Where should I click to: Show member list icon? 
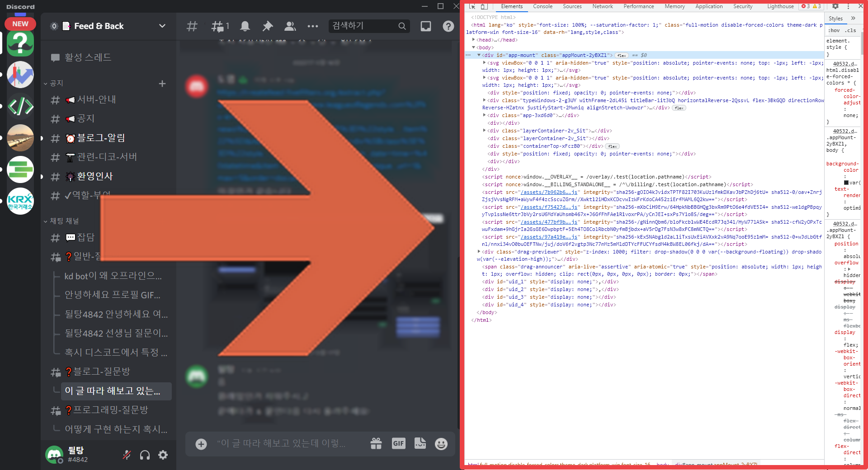point(290,26)
